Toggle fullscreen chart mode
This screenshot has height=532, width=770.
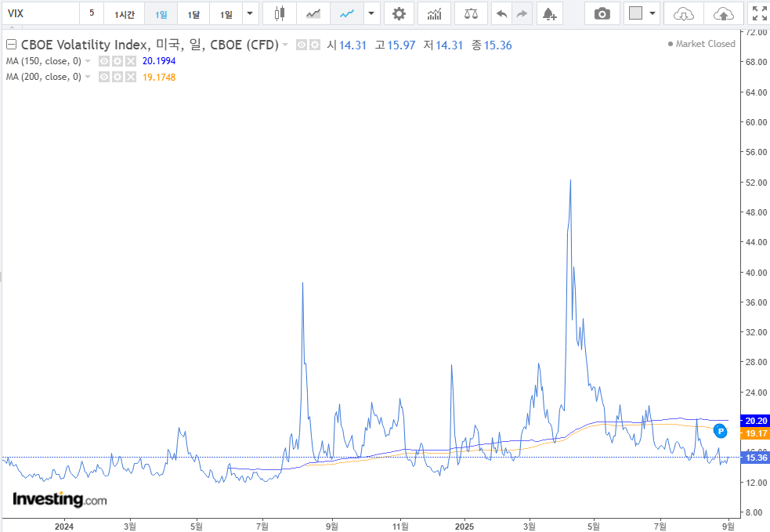(759, 13)
